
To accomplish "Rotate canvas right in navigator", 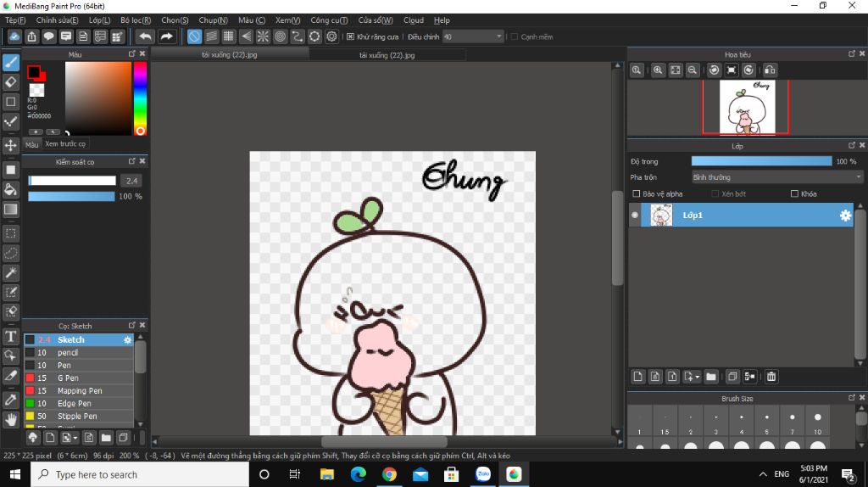I will tap(748, 70).
